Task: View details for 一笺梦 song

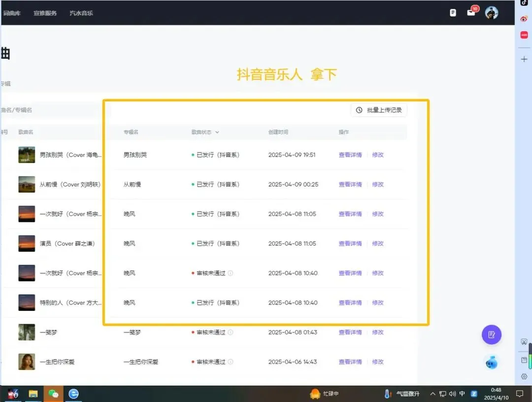Action: click(x=350, y=333)
